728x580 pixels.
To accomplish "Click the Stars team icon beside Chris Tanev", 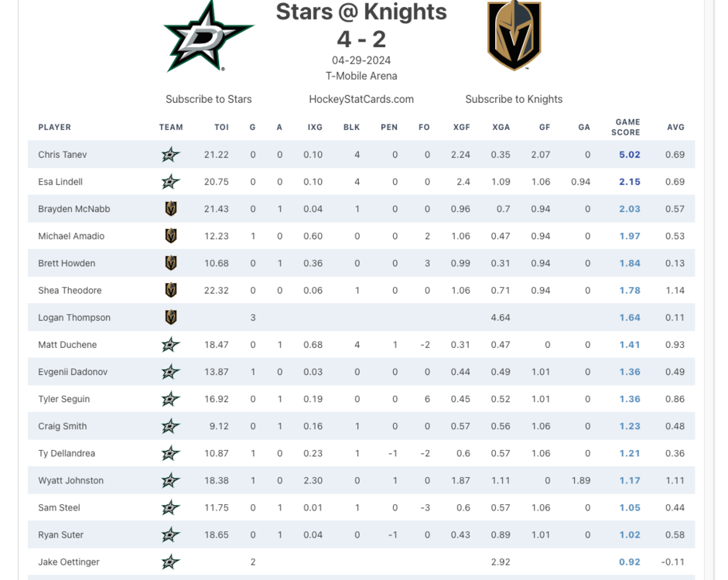I will (x=171, y=155).
